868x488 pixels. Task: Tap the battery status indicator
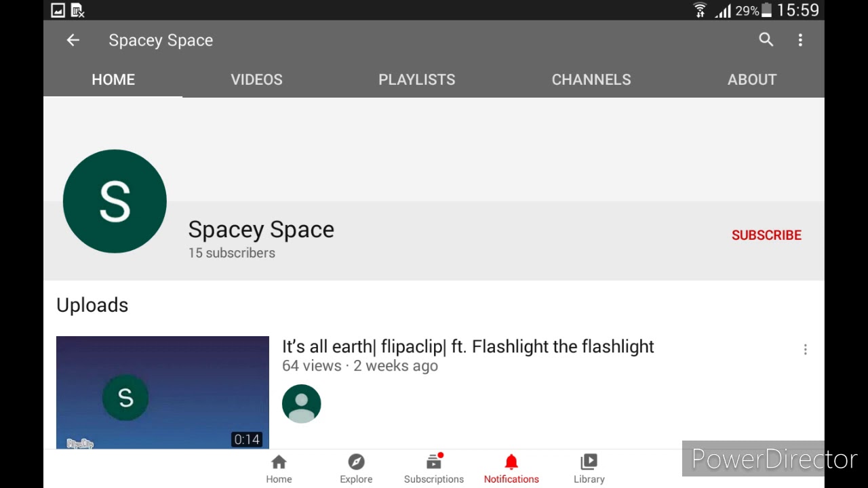click(x=767, y=11)
